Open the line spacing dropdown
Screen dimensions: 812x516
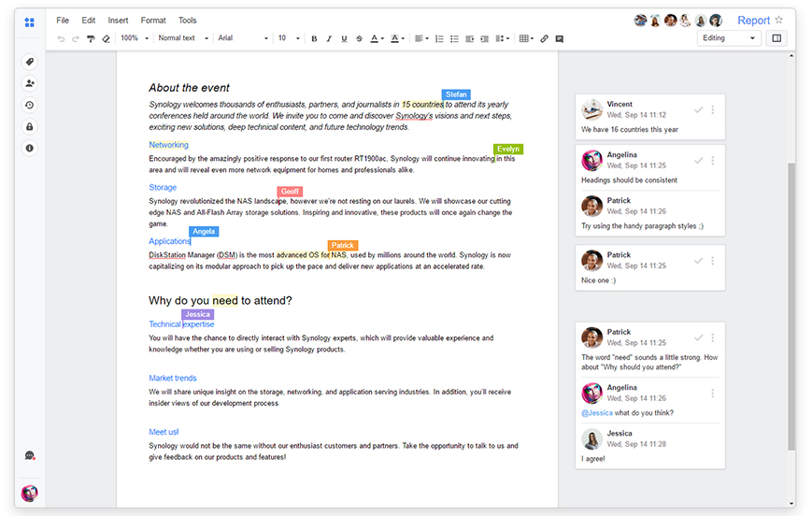tap(503, 39)
